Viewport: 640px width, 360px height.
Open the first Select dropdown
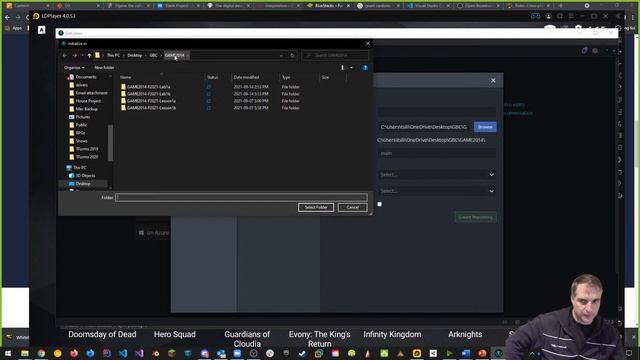(x=437, y=175)
